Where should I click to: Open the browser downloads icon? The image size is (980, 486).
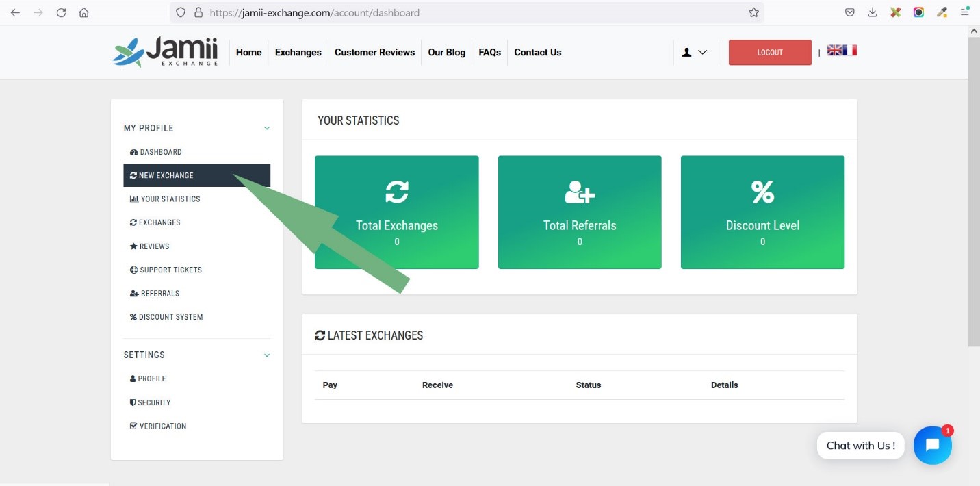pos(873,12)
